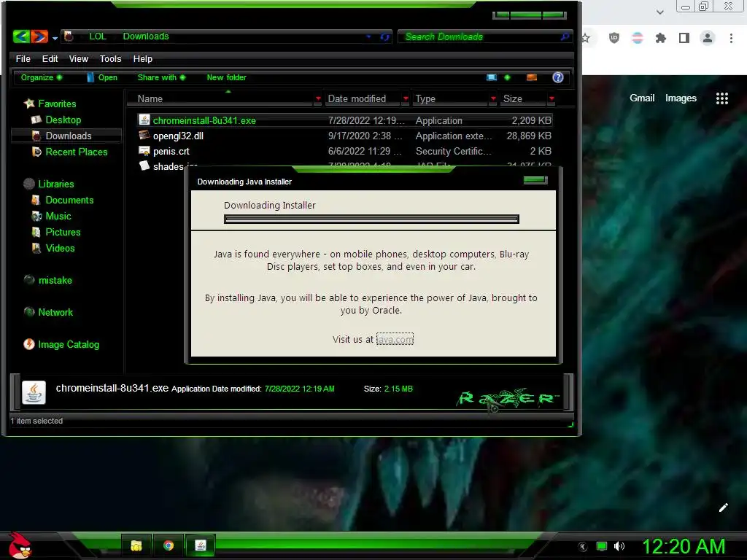Open Network in the navigation pane

coord(55,312)
